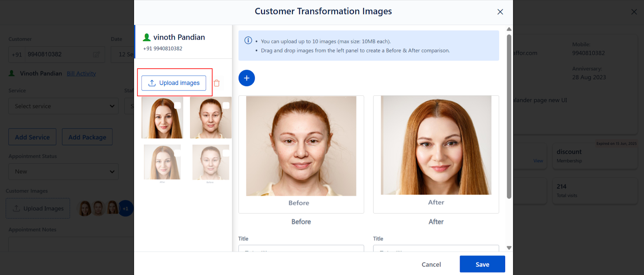This screenshot has width=644, height=275.
Task: Click the vinoth Pandian name in the dialog
Action: [x=179, y=37]
